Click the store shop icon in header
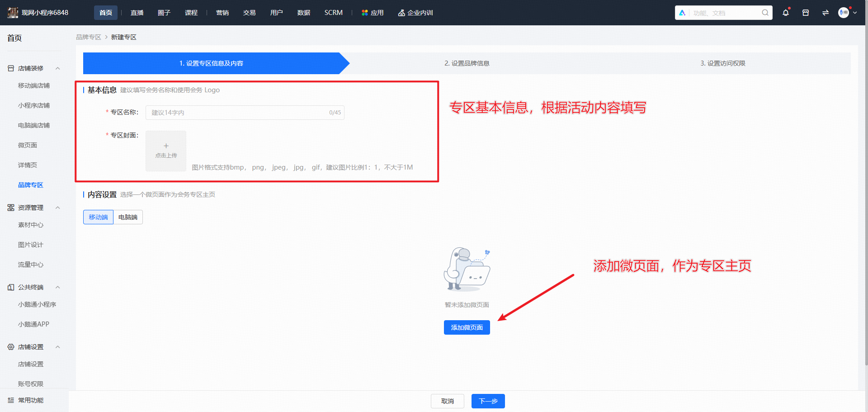Screen dimensions: 868x412 pos(806,13)
